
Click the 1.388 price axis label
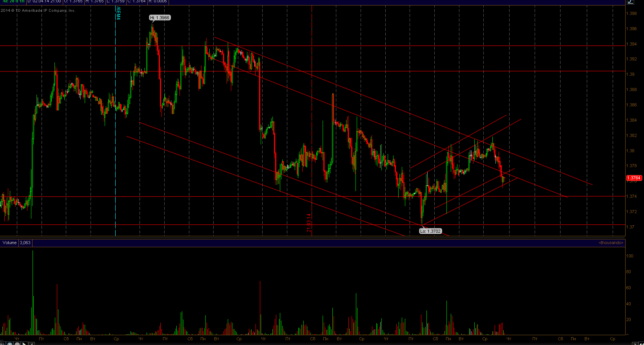631,89
